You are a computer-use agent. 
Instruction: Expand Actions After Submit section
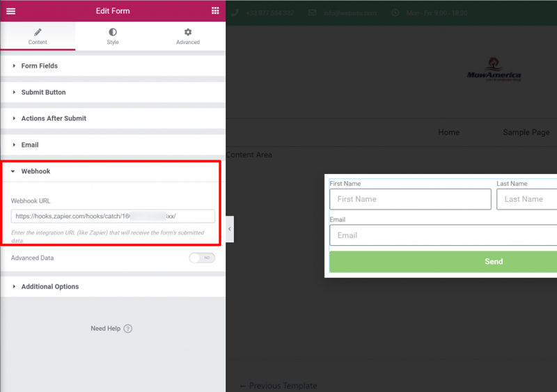point(113,118)
